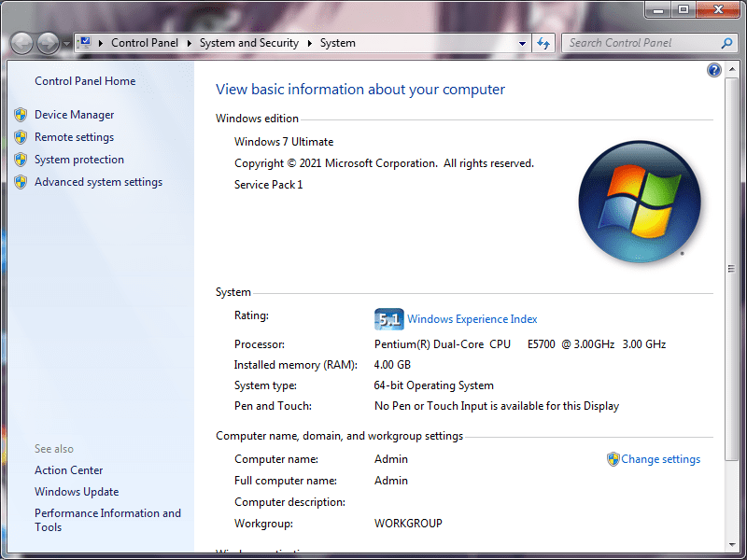This screenshot has height=560, width=747.
Task: Click the Back navigation arrow button
Action: [x=21, y=43]
